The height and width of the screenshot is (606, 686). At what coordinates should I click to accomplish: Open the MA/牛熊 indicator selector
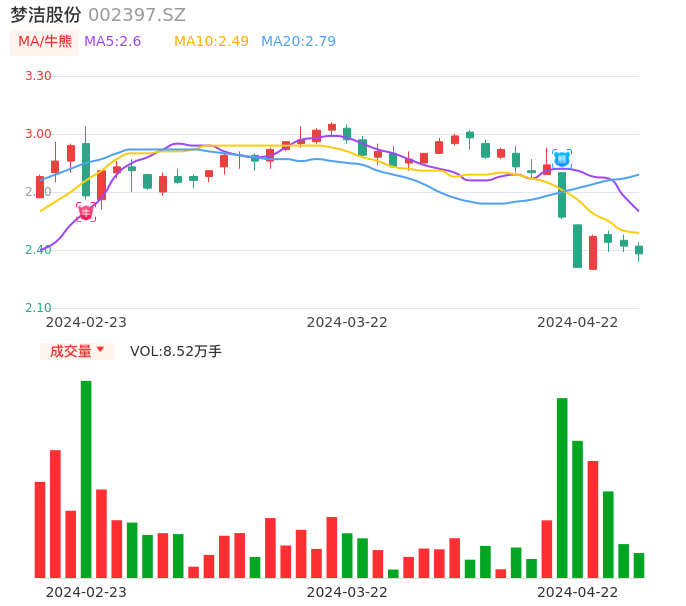click(45, 42)
